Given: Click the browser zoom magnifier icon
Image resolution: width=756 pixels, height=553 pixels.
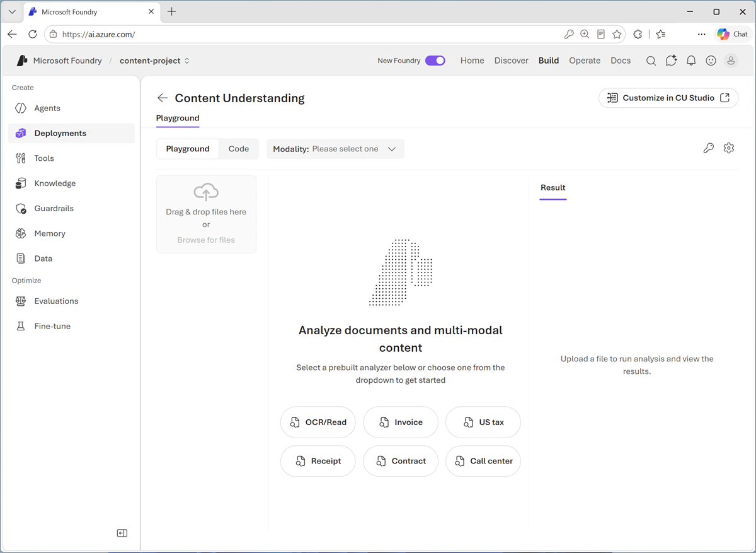Looking at the screenshot, I should coord(585,35).
